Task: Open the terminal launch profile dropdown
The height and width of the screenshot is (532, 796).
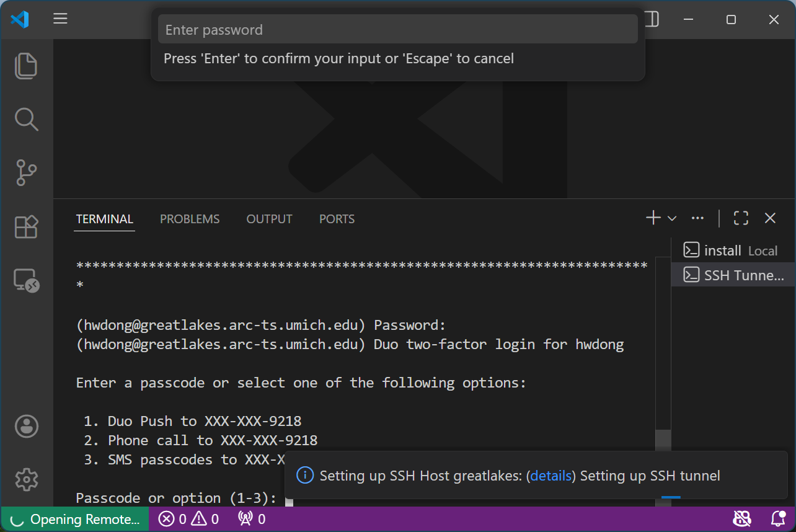Action: point(671,218)
